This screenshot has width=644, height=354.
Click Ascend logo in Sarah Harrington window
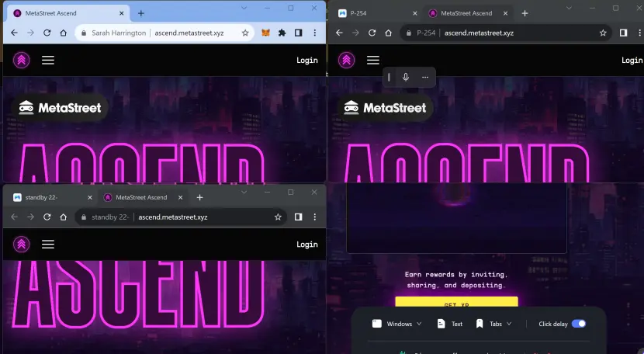click(22, 61)
